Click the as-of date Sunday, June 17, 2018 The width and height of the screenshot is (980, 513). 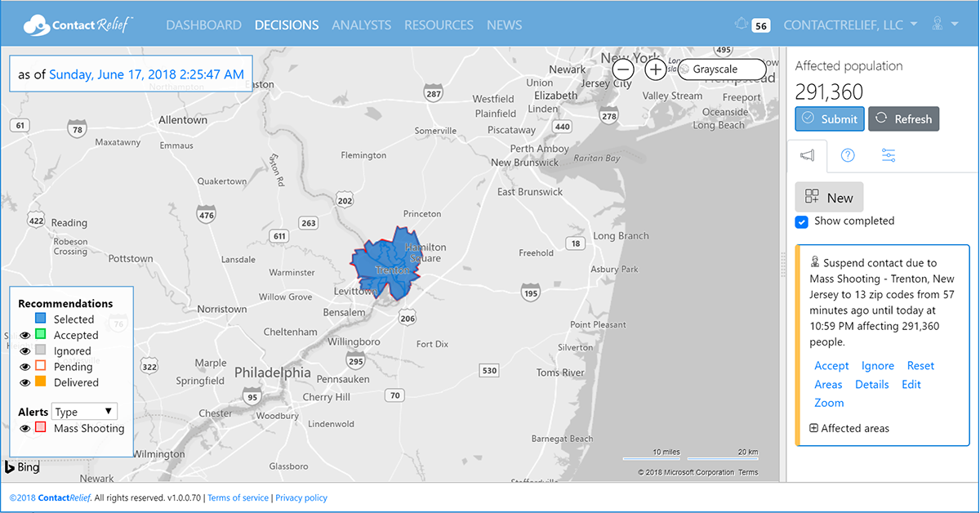(x=146, y=74)
